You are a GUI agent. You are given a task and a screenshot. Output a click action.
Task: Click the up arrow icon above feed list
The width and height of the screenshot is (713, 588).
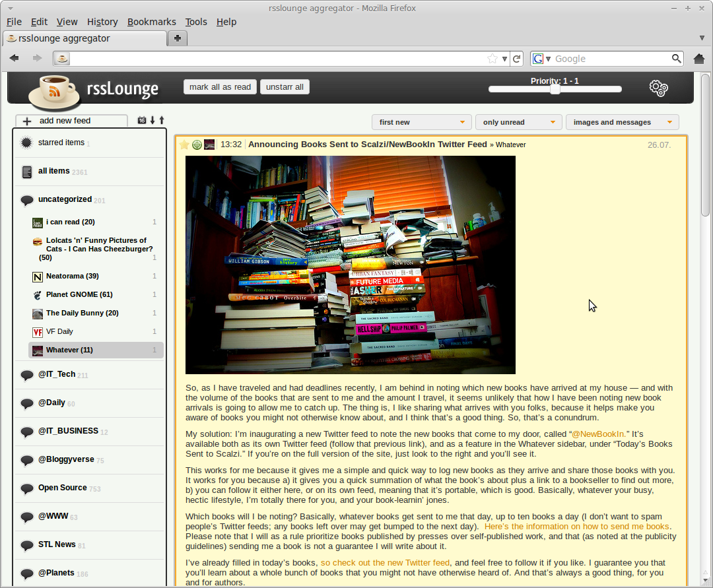pyautogui.click(x=162, y=120)
